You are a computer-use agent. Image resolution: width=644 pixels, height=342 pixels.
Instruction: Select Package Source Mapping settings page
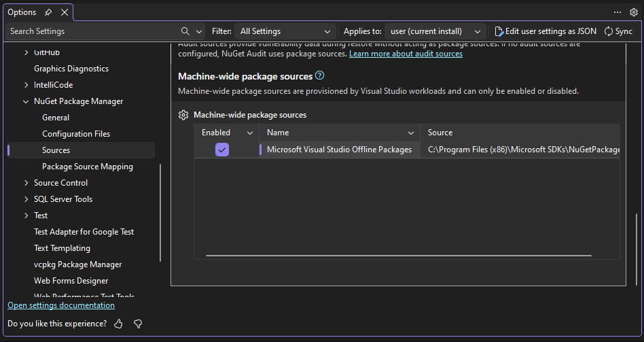(x=88, y=167)
